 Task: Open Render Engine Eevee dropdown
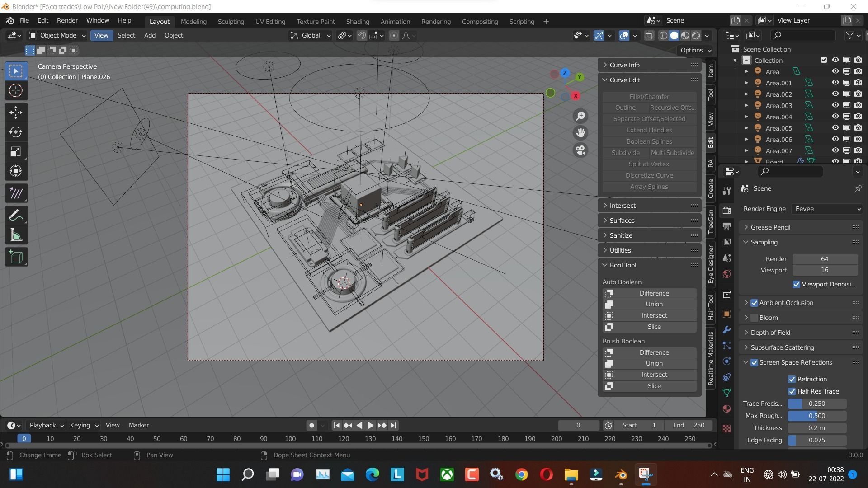click(827, 209)
